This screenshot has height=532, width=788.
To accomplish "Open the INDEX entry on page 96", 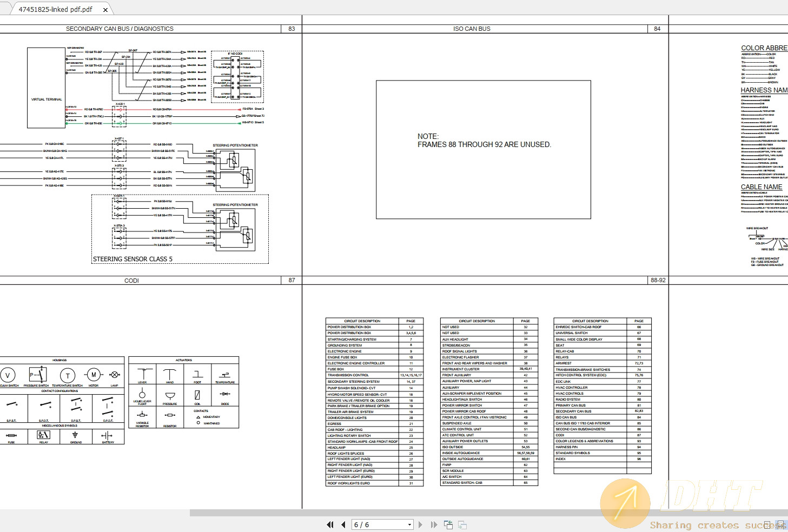I will click(x=561, y=459).
